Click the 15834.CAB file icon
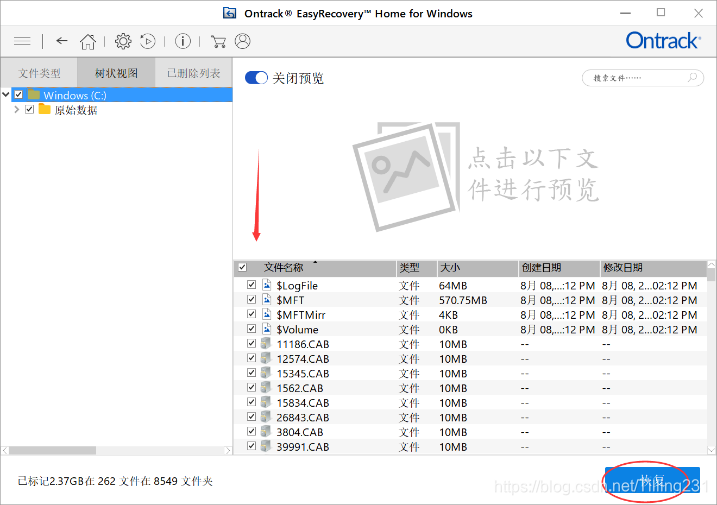Image resolution: width=717 pixels, height=505 pixels. pos(266,402)
